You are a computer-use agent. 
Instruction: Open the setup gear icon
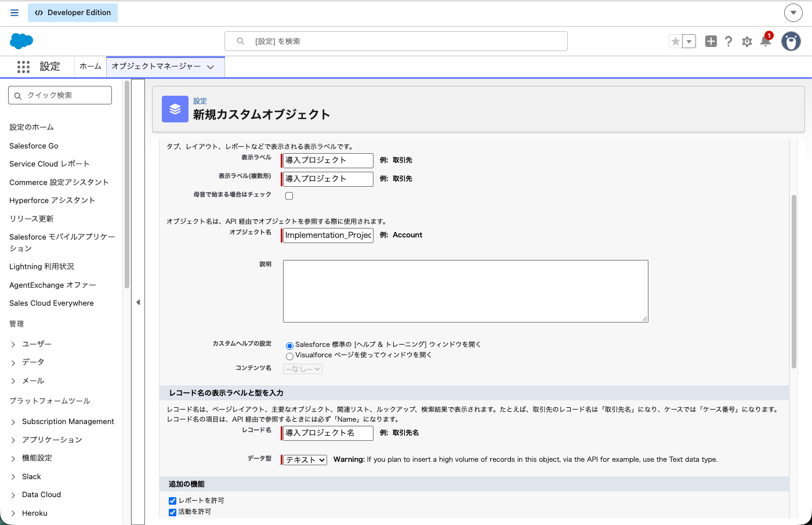pyautogui.click(x=747, y=41)
